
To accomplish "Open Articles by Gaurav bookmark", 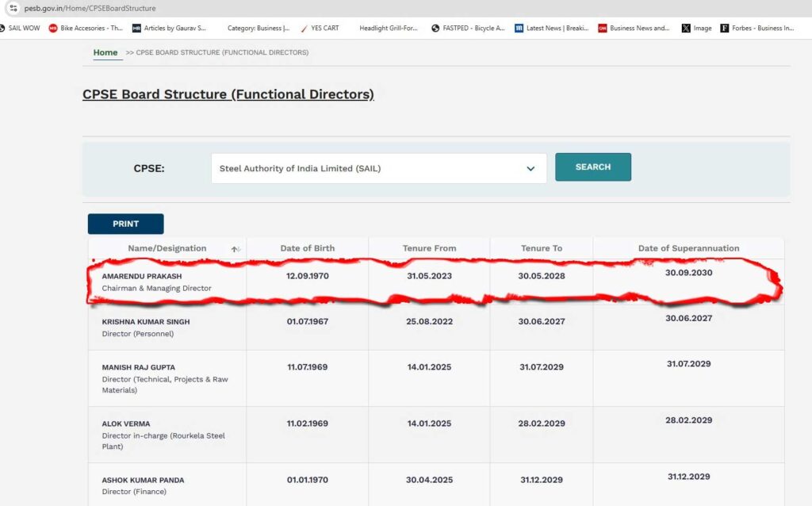I will click(169, 28).
